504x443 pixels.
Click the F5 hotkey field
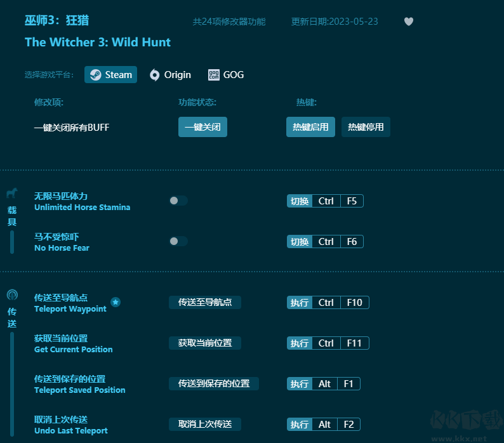tap(352, 201)
